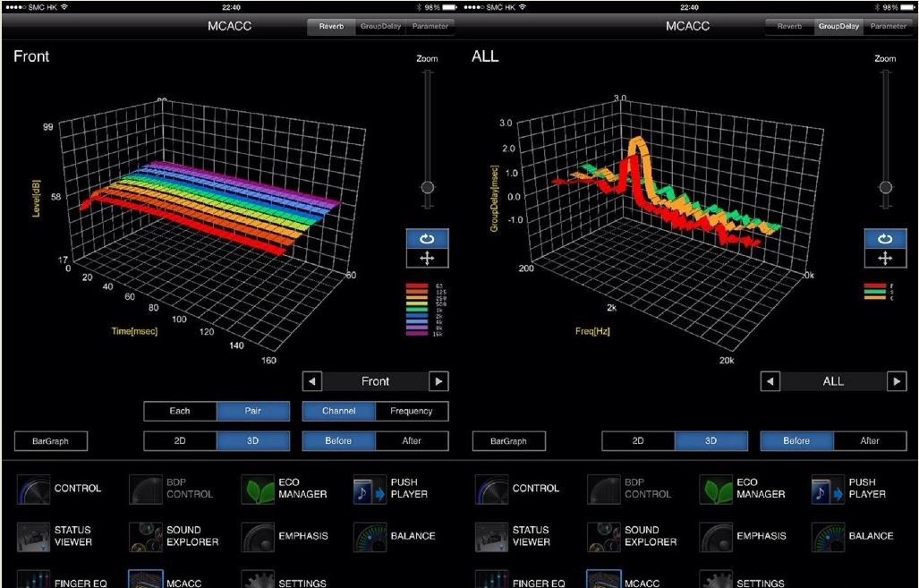Click the next arrow beside the ALL selector
This screenshot has width=919, height=588.
click(896, 381)
